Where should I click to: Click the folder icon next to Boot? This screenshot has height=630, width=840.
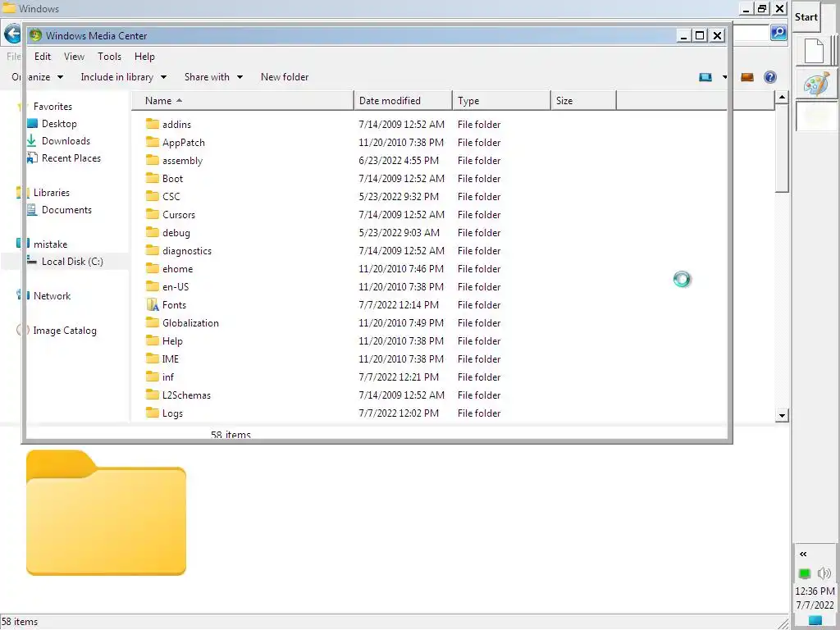pyautogui.click(x=153, y=178)
